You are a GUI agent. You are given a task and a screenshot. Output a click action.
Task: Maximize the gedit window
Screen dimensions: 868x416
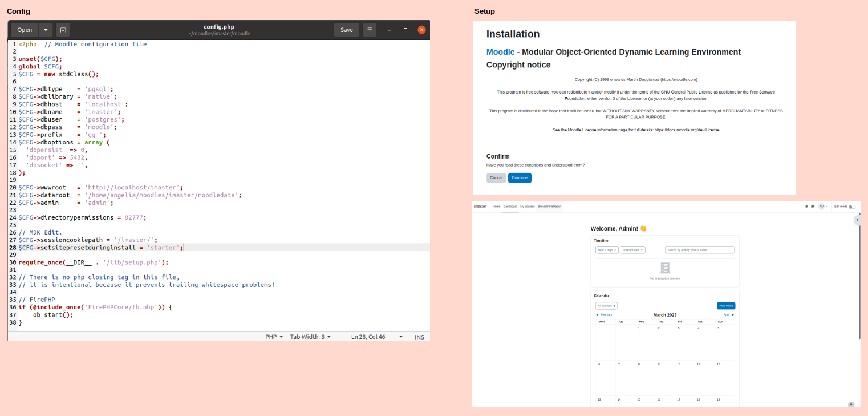pyautogui.click(x=405, y=30)
